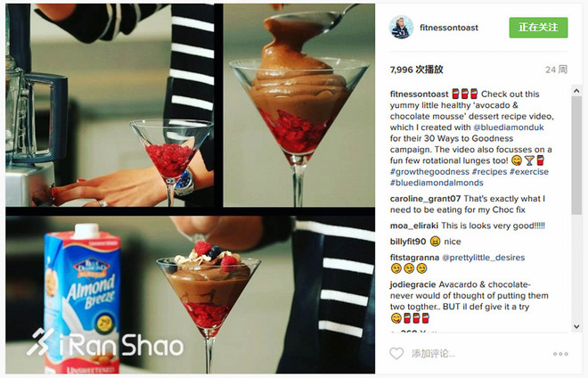Open the #growthegoodness hashtag
Screen dimensions: 588x378
[429, 171]
